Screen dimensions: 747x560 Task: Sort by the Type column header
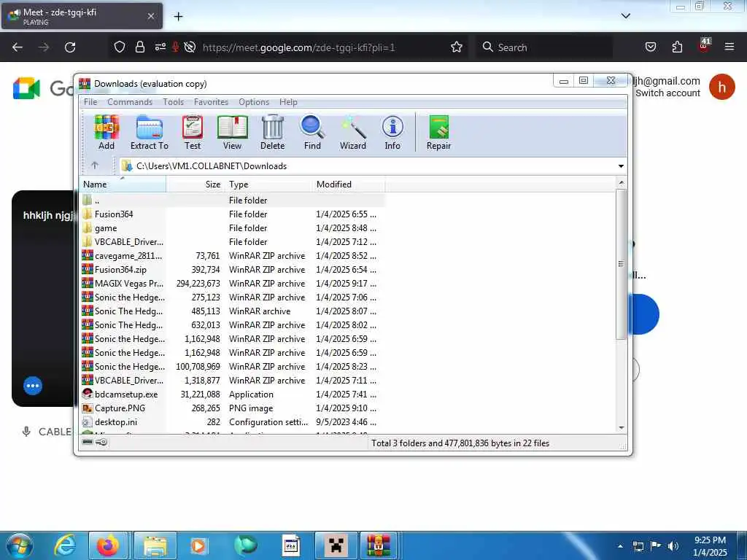coord(268,184)
